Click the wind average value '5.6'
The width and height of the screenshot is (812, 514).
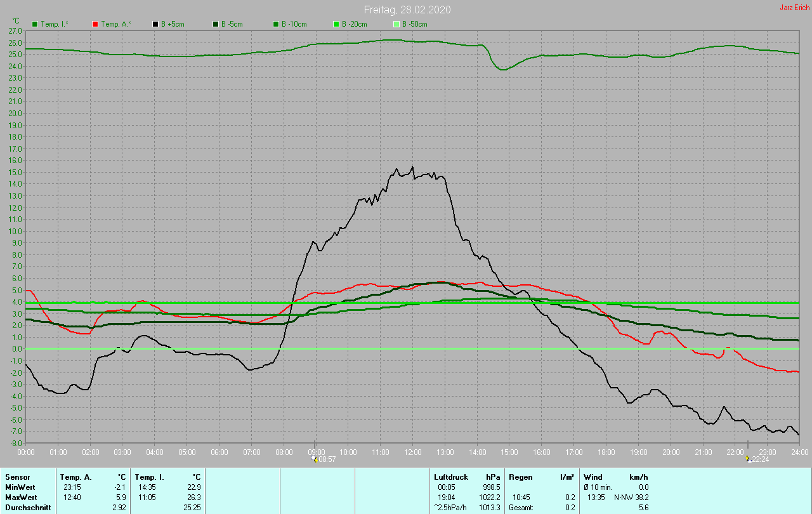(x=643, y=507)
